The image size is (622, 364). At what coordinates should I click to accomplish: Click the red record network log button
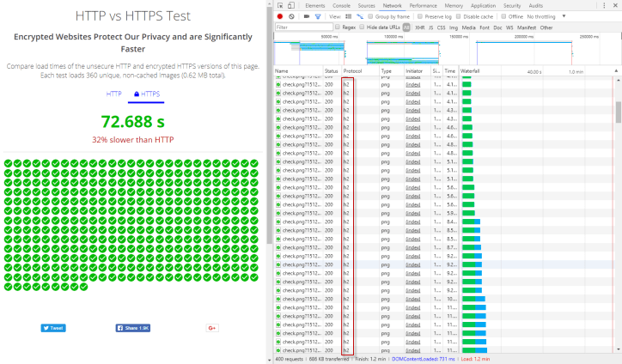click(x=280, y=16)
